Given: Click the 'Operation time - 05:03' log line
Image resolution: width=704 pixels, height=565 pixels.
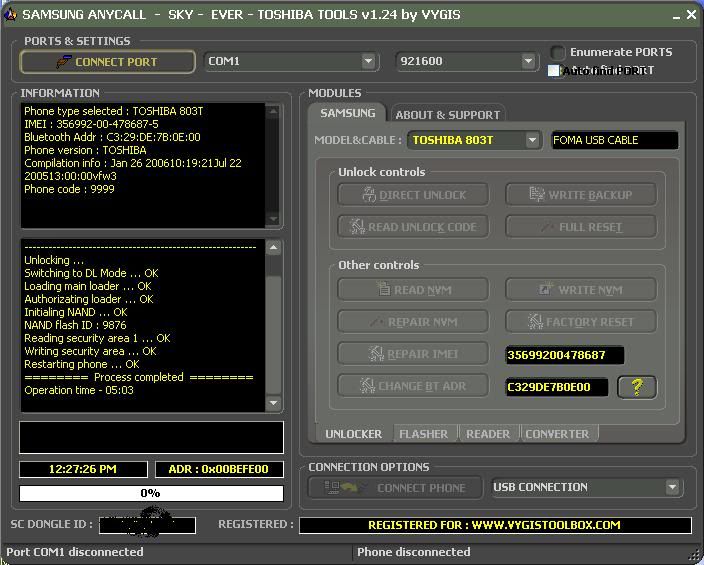Looking at the screenshot, I should pos(79,390).
